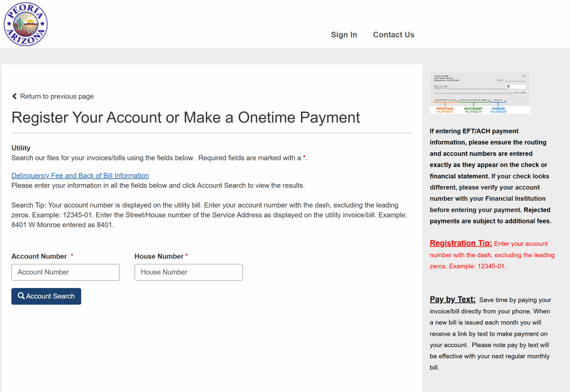The width and height of the screenshot is (570, 392).
Task: Click the magnifier icon in Account Search
Action: 22,296
